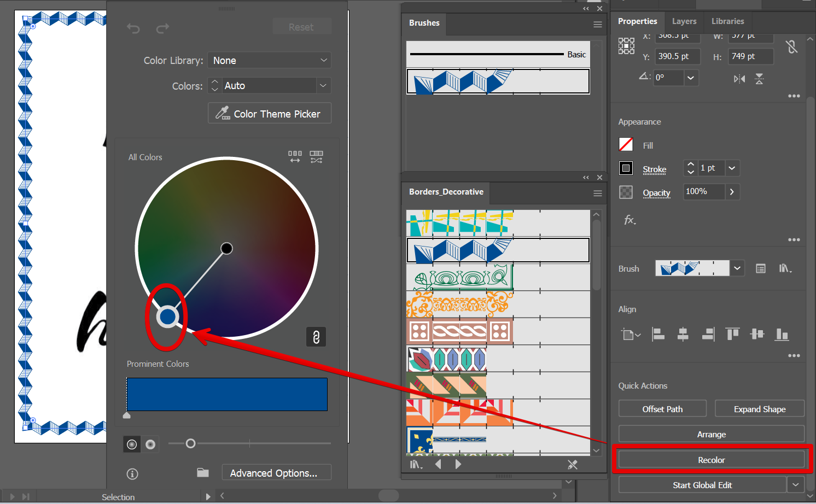Toggle constrain width and height proportions

tap(791, 47)
